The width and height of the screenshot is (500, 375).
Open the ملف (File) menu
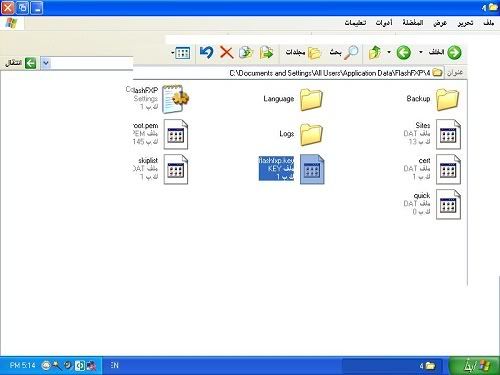(488, 23)
